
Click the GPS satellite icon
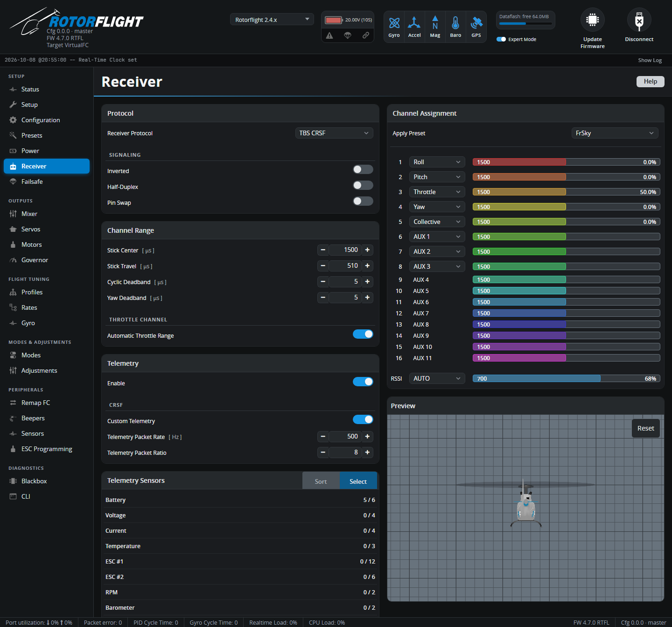pos(476,23)
